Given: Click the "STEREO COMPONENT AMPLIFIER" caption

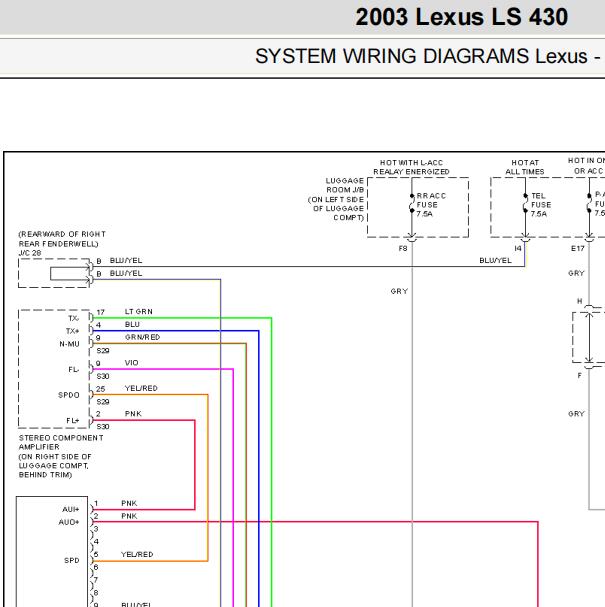Looking at the screenshot, I should pyautogui.click(x=61, y=442).
